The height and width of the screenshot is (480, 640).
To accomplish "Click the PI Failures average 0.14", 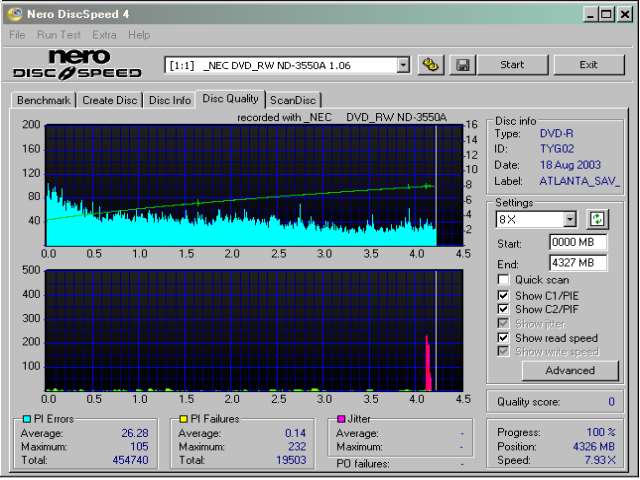I will pos(296,433).
